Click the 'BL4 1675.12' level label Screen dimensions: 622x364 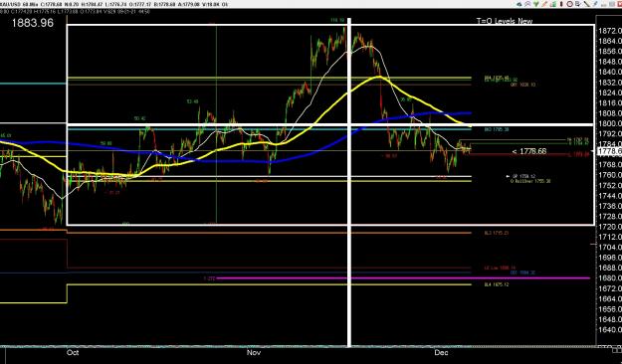[x=496, y=284]
